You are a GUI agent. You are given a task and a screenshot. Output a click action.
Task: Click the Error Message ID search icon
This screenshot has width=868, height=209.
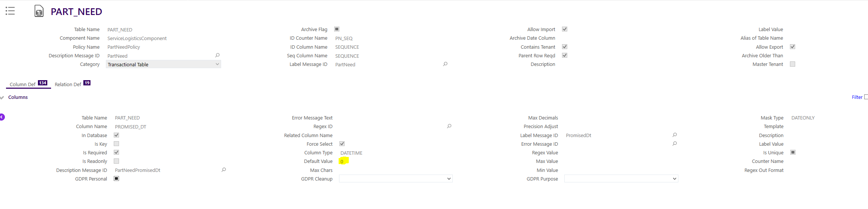pyautogui.click(x=675, y=143)
